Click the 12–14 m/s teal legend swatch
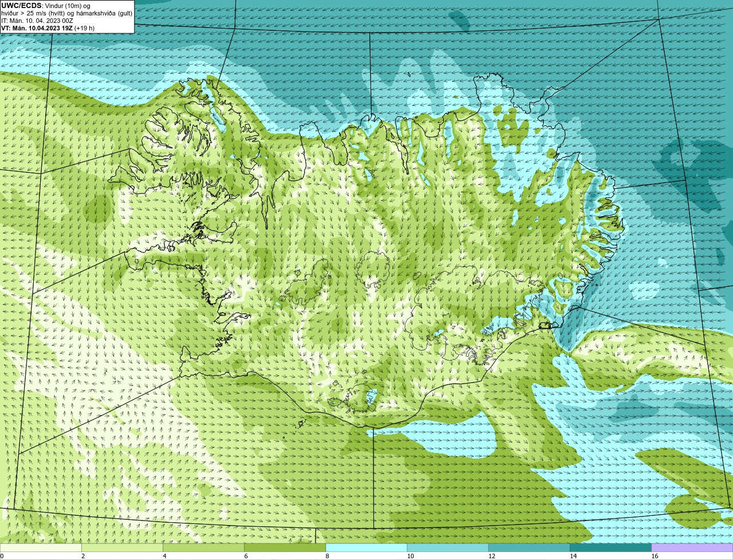Screen dimensions: 733x560 pyautogui.click(x=529, y=547)
